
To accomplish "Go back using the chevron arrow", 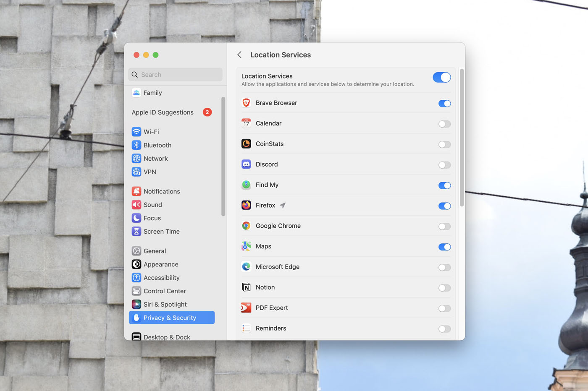I will click(x=239, y=55).
